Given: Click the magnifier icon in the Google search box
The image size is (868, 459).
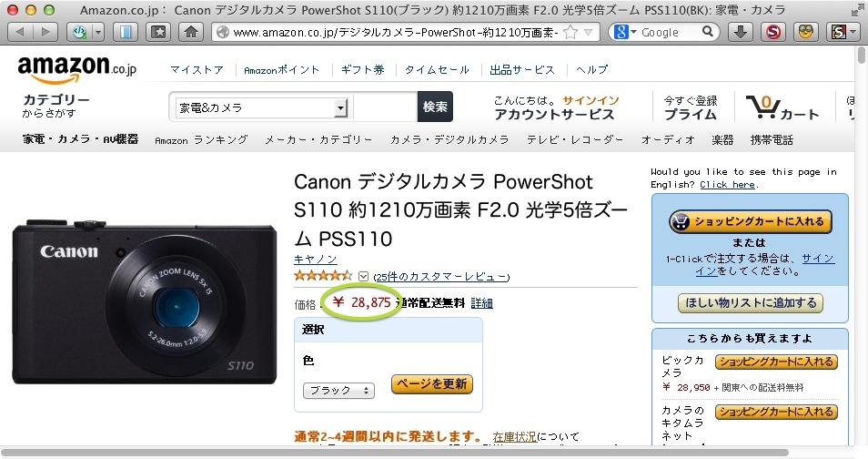Looking at the screenshot, I should click(708, 32).
